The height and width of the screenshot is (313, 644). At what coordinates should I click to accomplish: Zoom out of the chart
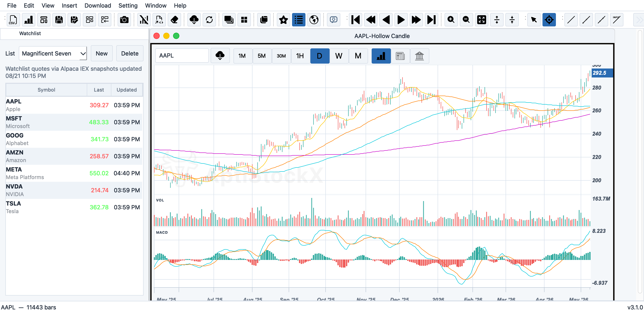tap(466, 20)
